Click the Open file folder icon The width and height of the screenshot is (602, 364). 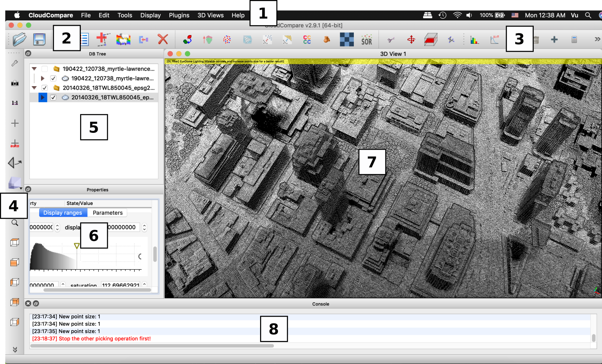click(19, 39)
